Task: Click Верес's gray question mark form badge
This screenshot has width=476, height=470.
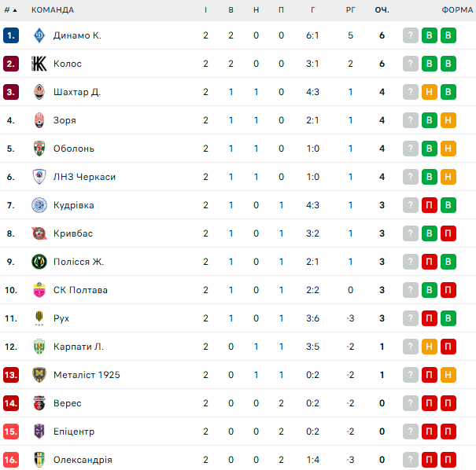Action: point(411,403)
